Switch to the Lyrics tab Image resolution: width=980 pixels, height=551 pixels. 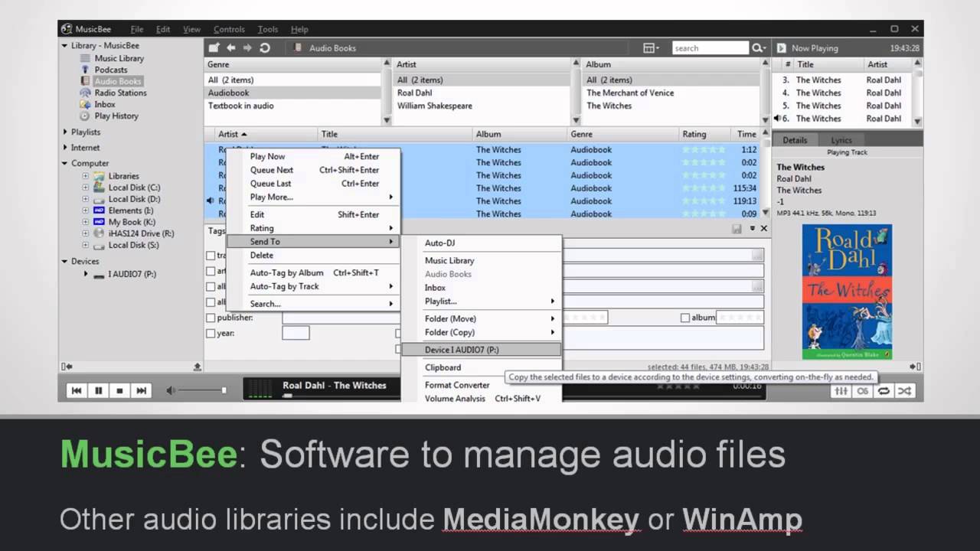pyautogui.click(x=841, y=140)
